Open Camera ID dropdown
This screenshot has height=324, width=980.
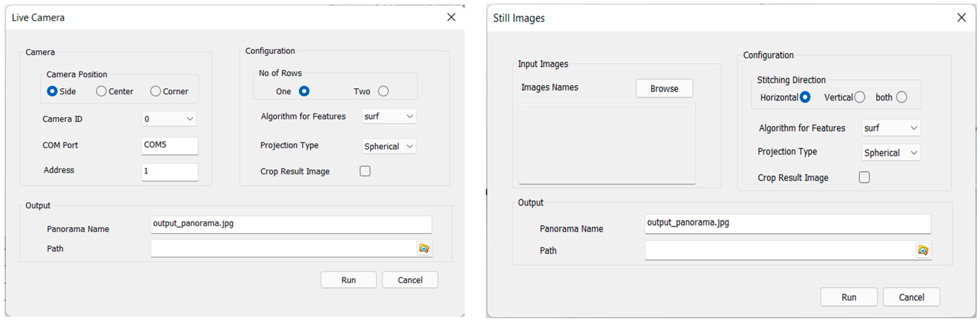pyautogui.click(x=169, y=119)
